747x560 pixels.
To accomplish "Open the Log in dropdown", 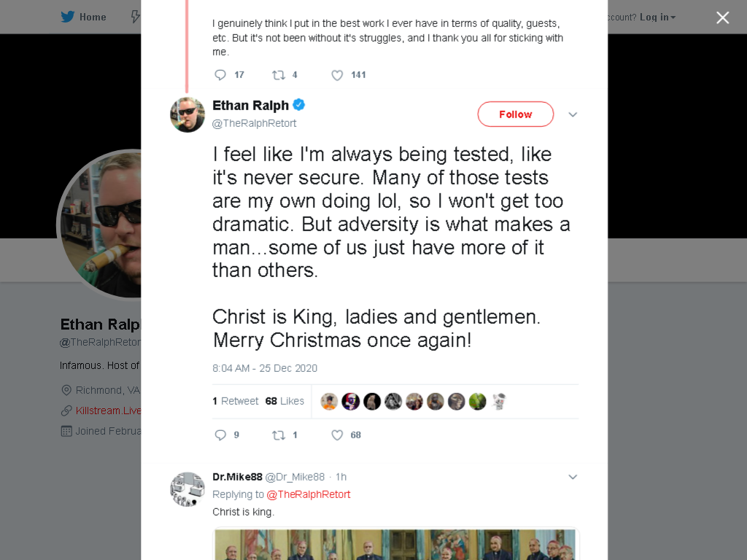I will tap(657, 17).
